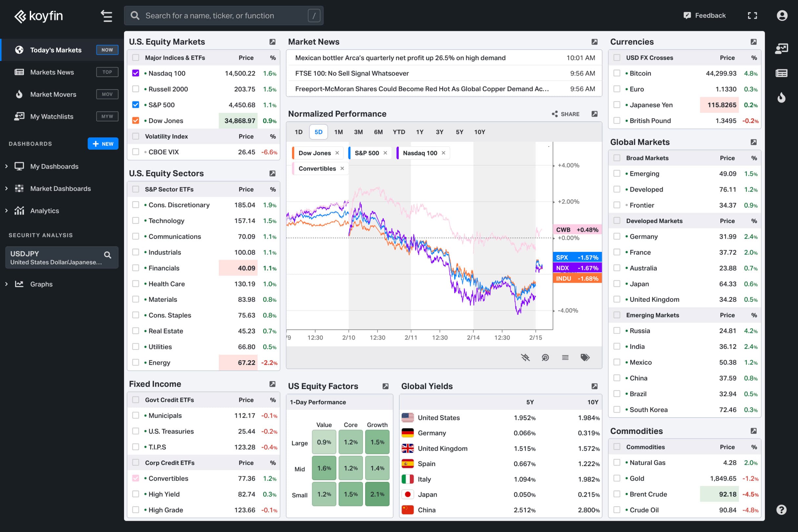Open the help question mark icon
Viewport: 798px width, 532px height.
click(x=781, y=509)
